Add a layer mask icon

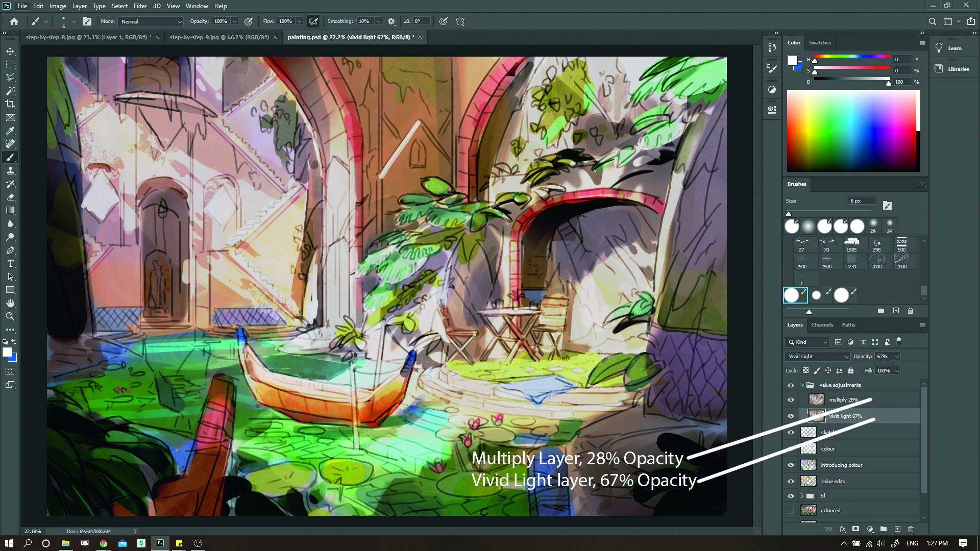856,529
